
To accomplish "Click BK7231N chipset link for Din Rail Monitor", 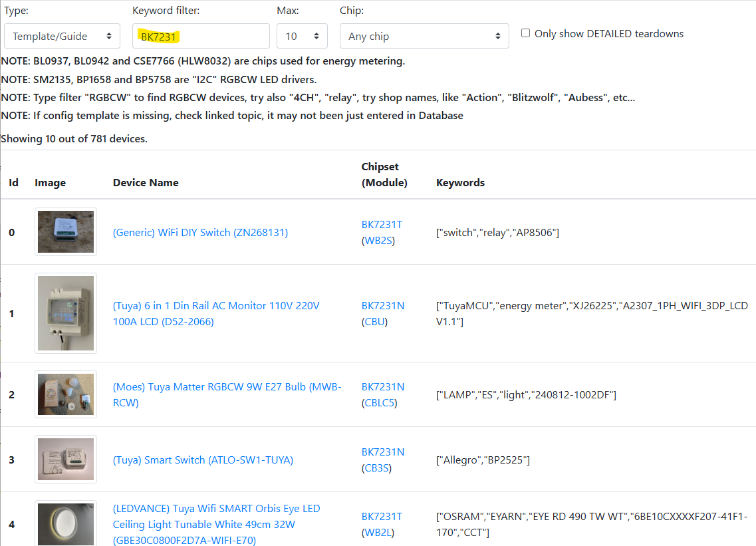I will pyautogui.click(x=383, y=306).
